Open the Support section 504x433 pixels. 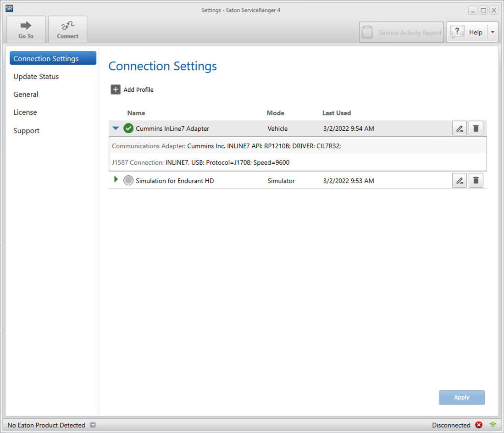[26, 131]
